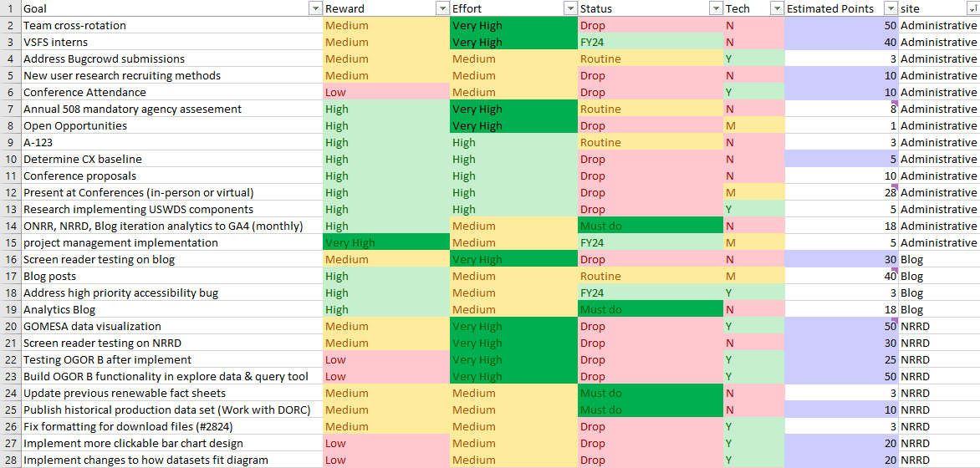The width and height of the screenshot is (980, 468).
Task: Select Estimated Points cell for Blog posts
Action: pyautogui.click(x=840, y=276)
